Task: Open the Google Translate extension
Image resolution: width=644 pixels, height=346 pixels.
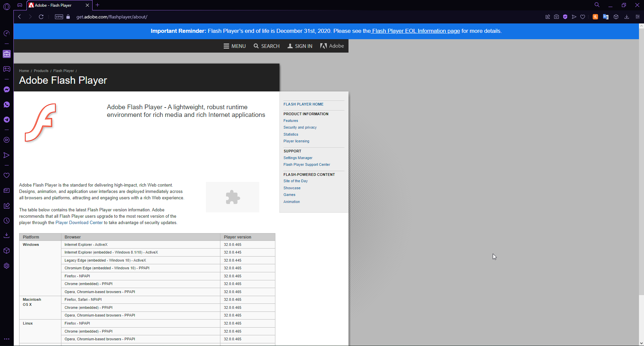Action: pos(605,17)
